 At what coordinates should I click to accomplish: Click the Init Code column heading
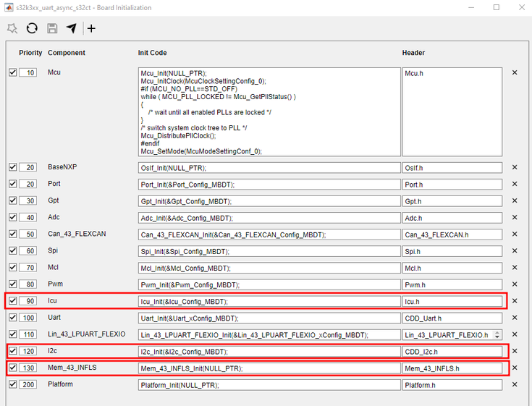tap(152, 53)
